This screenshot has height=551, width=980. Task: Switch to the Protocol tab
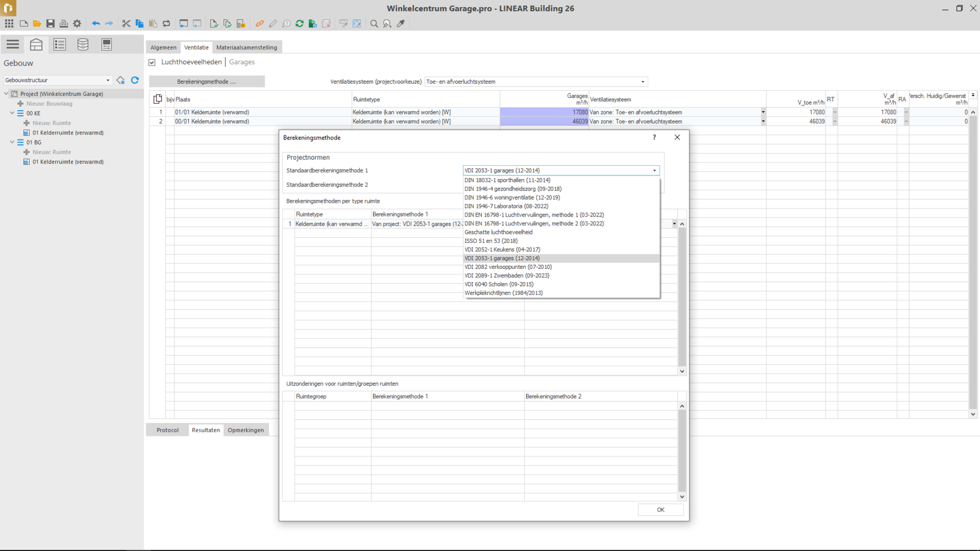(x=168, y=430)
